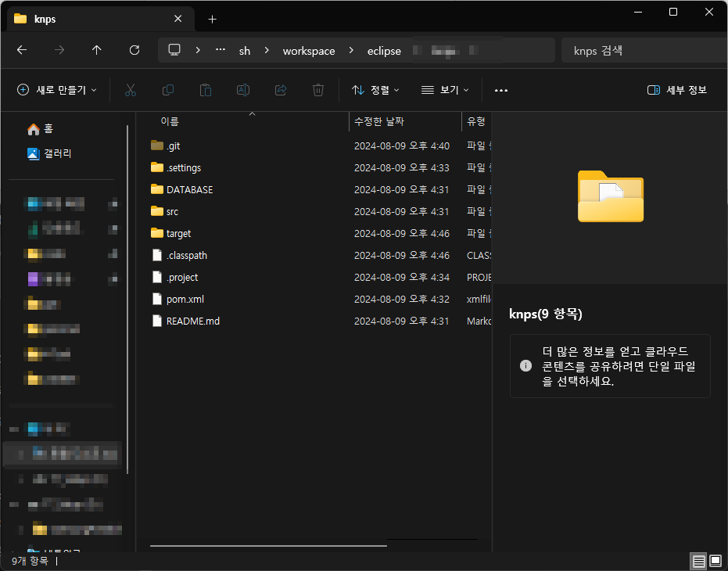Sort by the 수정한 날짜 column header
Screen dimensions: 728x571
379,121
